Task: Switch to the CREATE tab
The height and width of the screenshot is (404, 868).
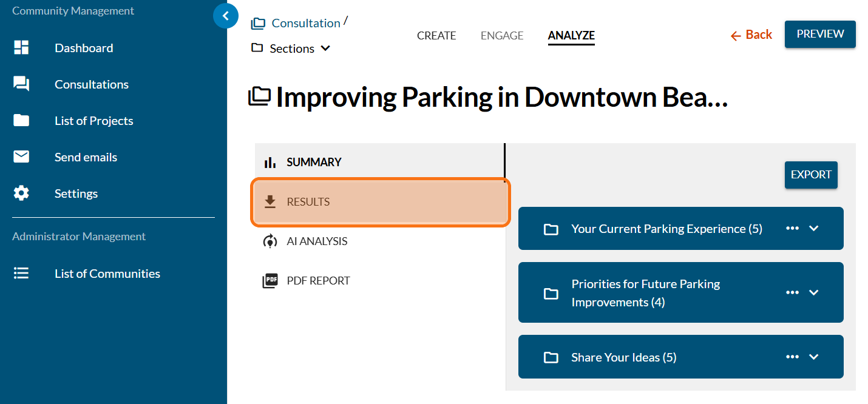Action: tap(436, 36)
